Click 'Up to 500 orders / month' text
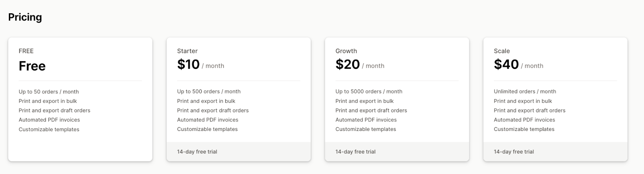This screenshot has width=644, height=174. pyautogui.click(x=209, y=91)
